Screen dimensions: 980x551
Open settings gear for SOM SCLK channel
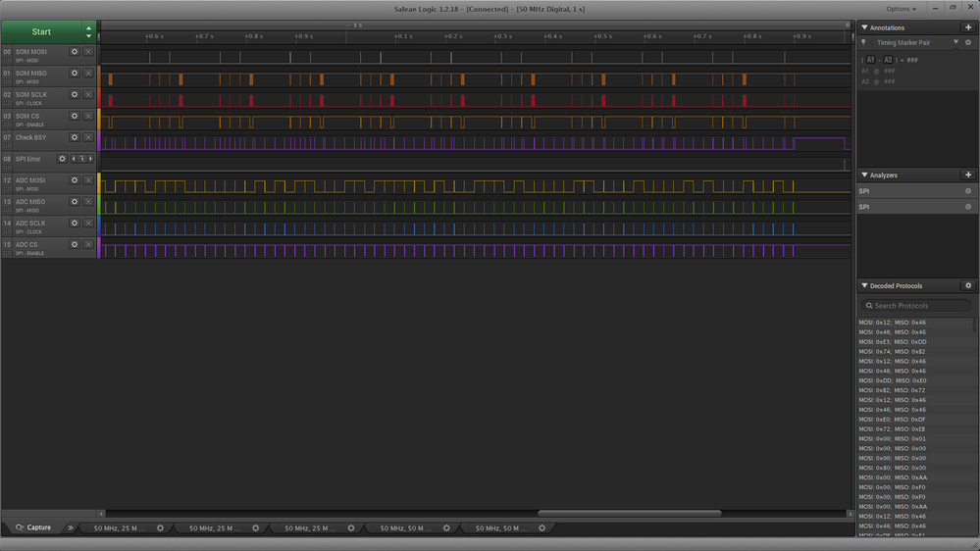pos(75,94)
